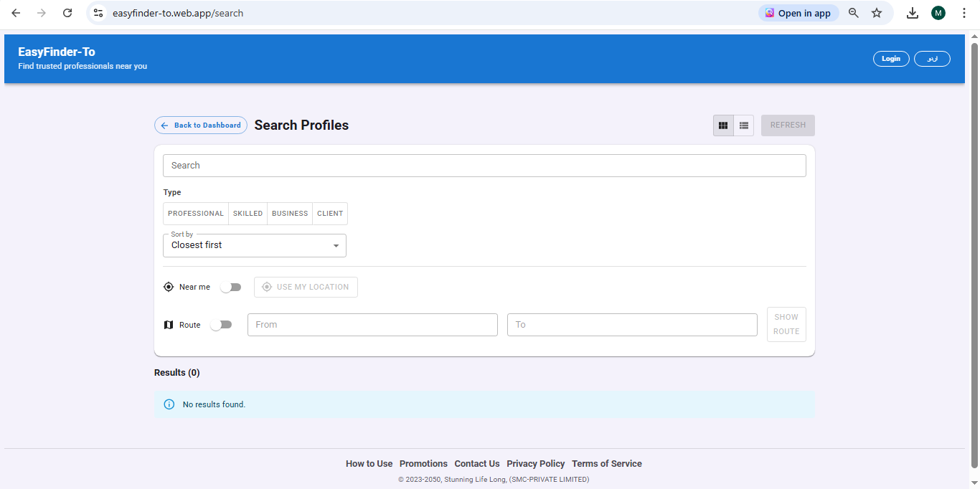Click Back to Dashboard button
This screenshot has height=489, width=980.
[201, 125]
